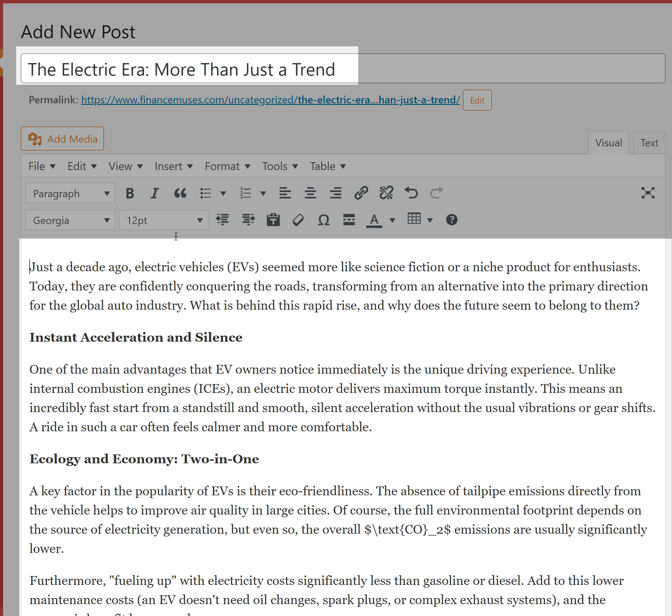
Task: Toggle italic formatting
Action: 154,193
